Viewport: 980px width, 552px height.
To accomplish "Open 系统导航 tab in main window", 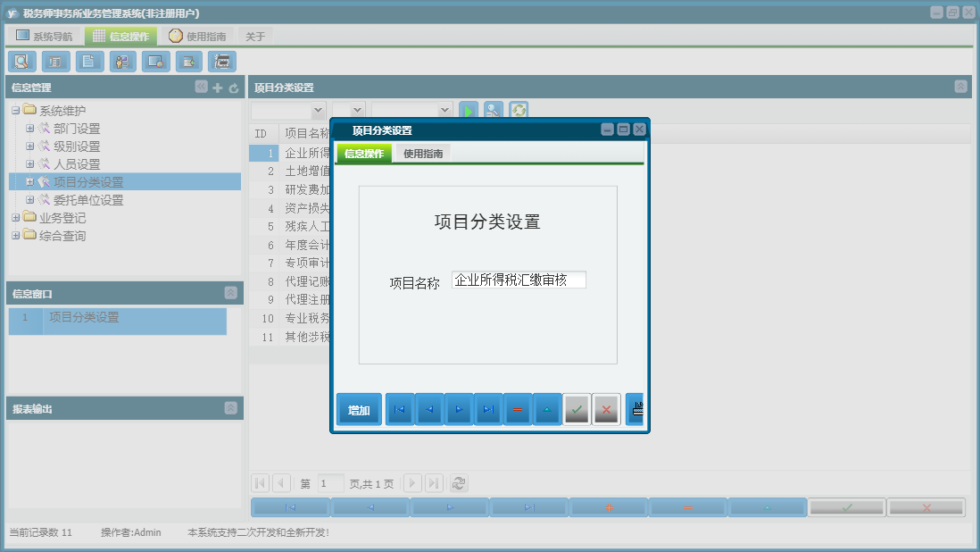I will [x=45, y=37].
